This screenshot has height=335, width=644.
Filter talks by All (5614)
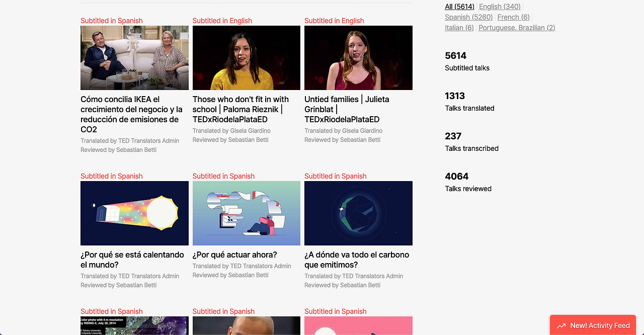(459, 7)
